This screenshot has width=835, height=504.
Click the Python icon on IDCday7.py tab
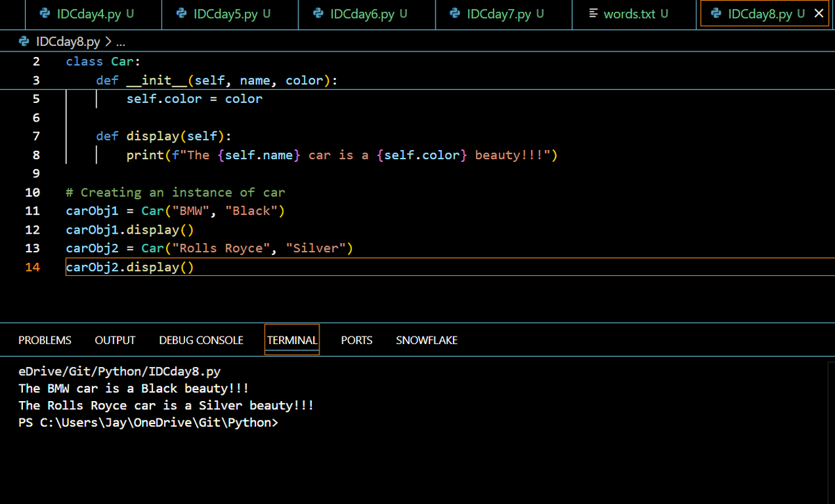coord(455,14)
